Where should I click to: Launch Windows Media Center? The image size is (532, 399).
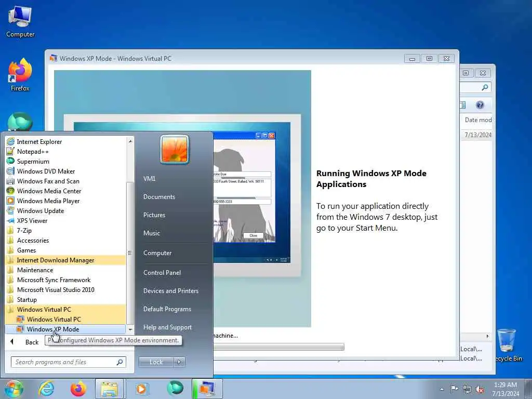49,191
